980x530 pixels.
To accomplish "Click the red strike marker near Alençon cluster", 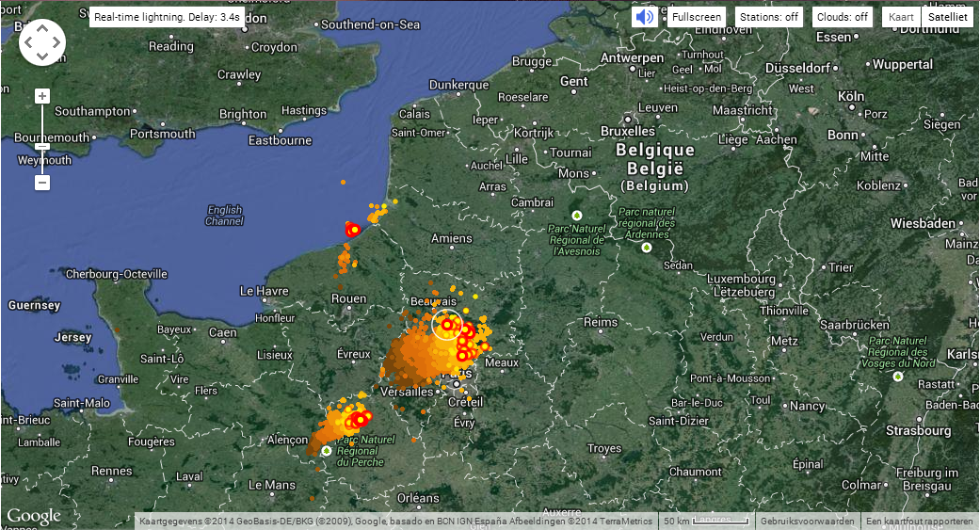I will [360, 419].
